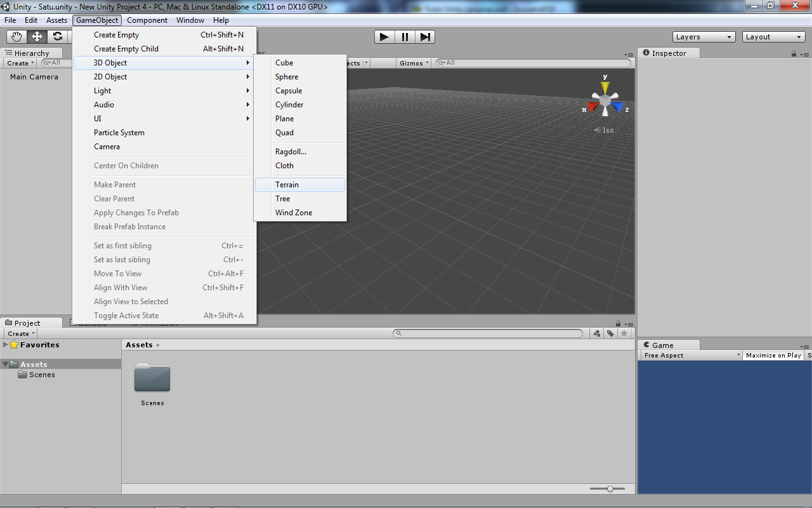Switch to the Game tab
This screenshot has width=812, height=508.
coord(669,345)
